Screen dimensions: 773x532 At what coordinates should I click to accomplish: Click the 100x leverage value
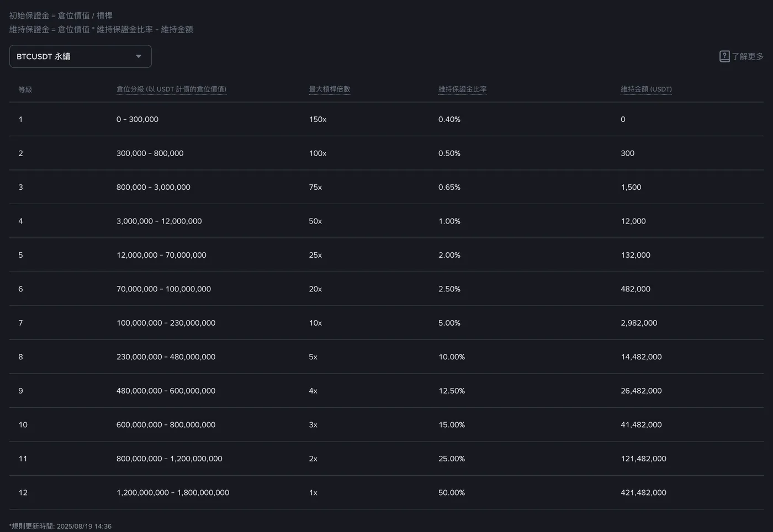tap(317, 153)
